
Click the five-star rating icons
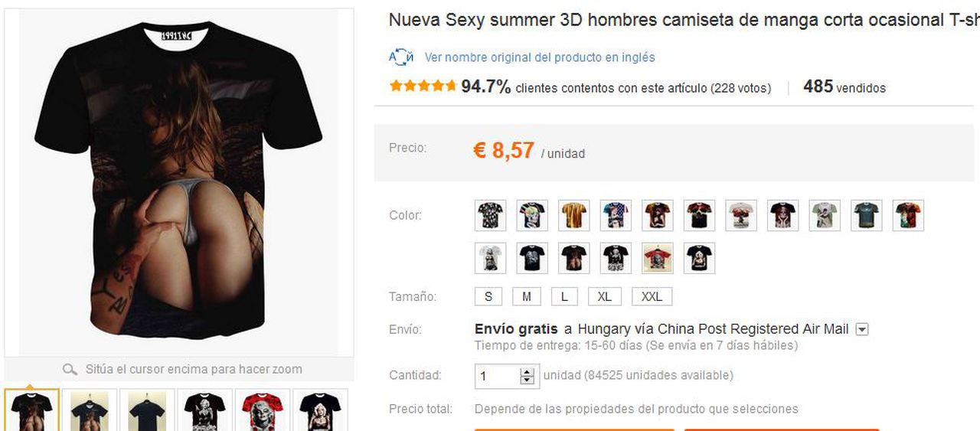[423, 87]
